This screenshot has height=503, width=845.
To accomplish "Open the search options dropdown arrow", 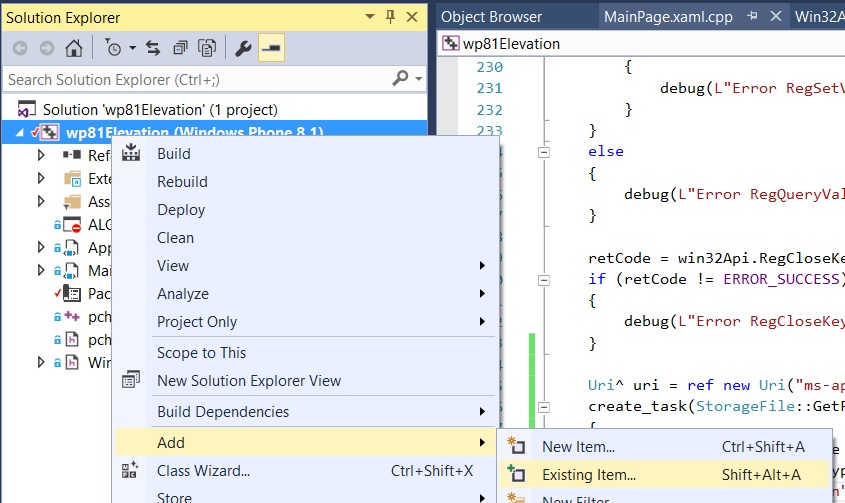I will [419, 79].
